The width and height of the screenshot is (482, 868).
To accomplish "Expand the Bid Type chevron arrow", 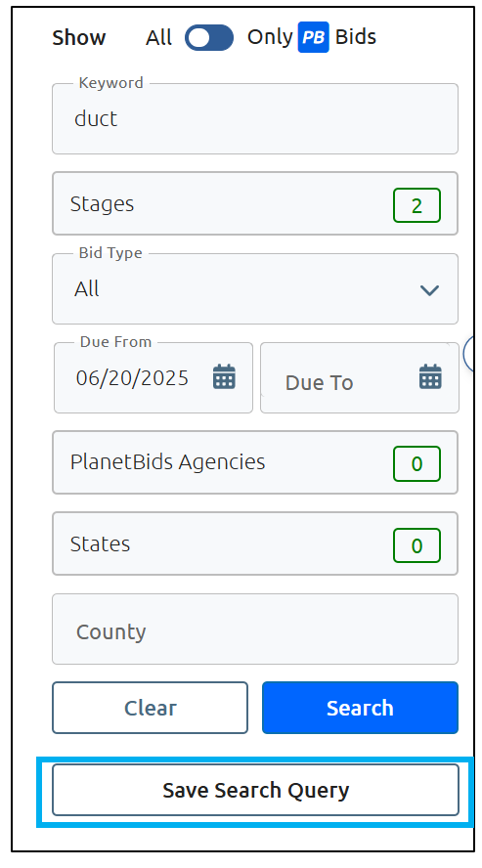I will tap(429, 290).
